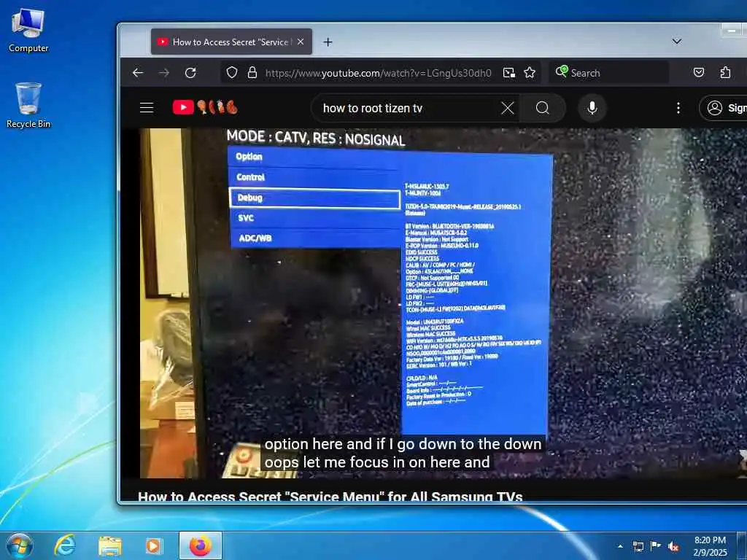Clear the YouTube search query
The height and width of the screenshot is (560, 747).
click(508, 108)
